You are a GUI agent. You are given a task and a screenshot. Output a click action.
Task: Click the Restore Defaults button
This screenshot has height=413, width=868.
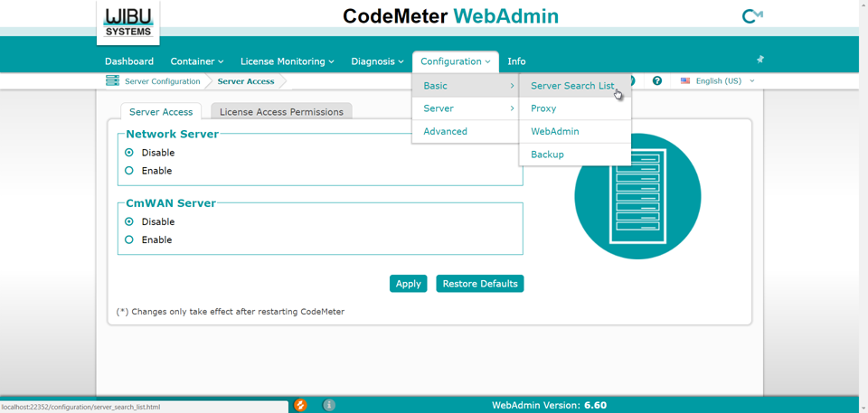(479, 284)
